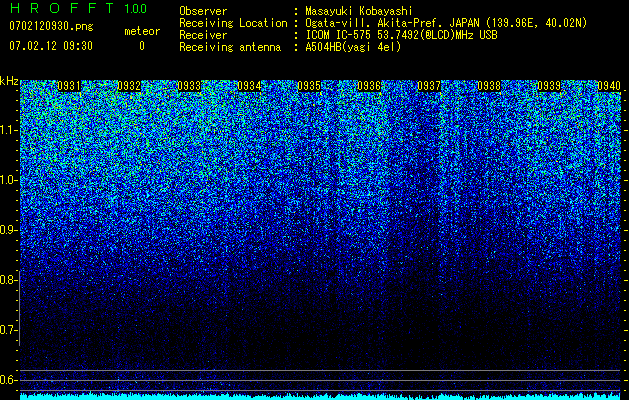This screenshot has height=400, width=629.
Task: Click the 0936 time marker
Action: pos(369,86)
